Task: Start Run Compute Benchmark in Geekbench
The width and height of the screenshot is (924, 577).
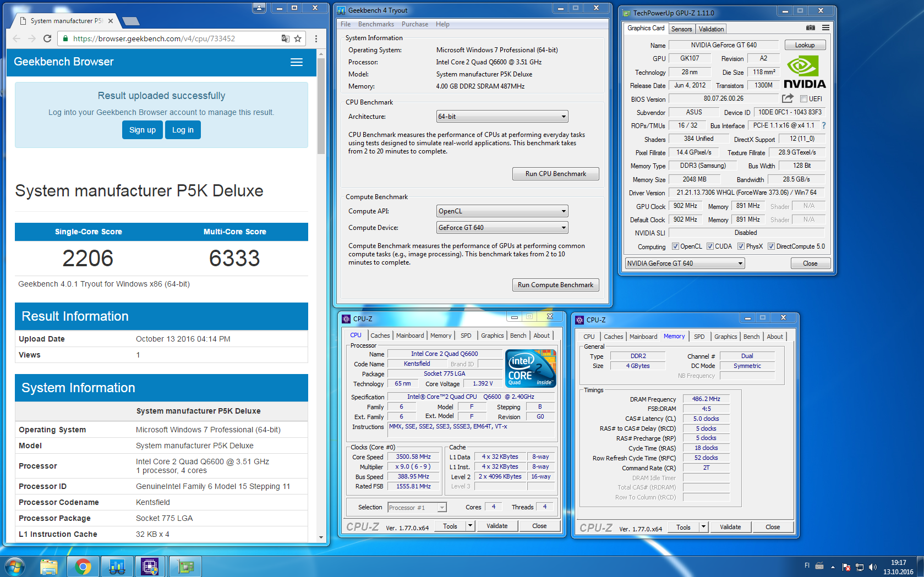Action: click(x=555, y=285)
